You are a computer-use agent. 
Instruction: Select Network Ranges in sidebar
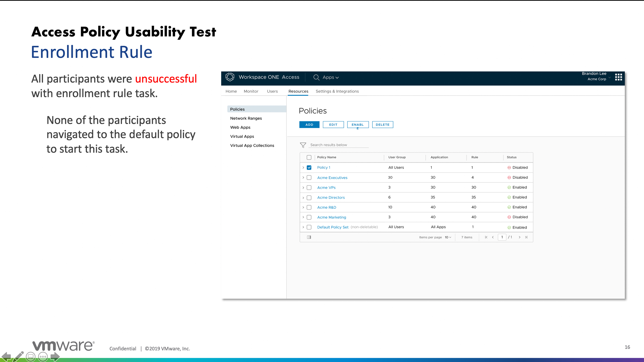point(246,118)
